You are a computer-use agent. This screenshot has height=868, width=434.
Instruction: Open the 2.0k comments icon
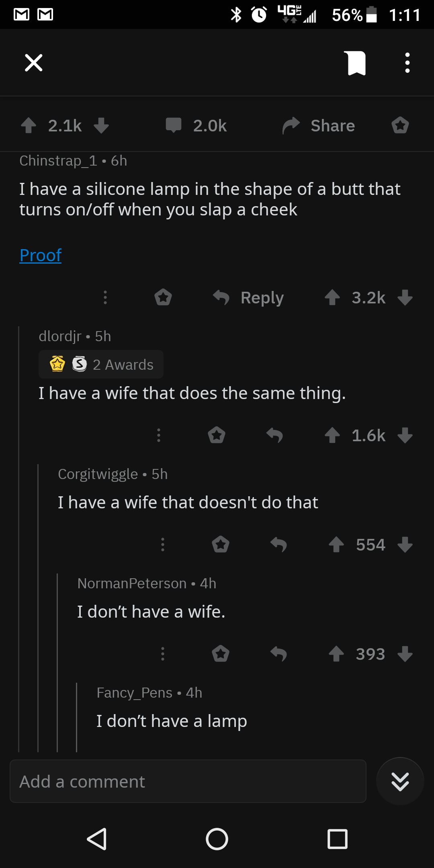coord(174,125)
